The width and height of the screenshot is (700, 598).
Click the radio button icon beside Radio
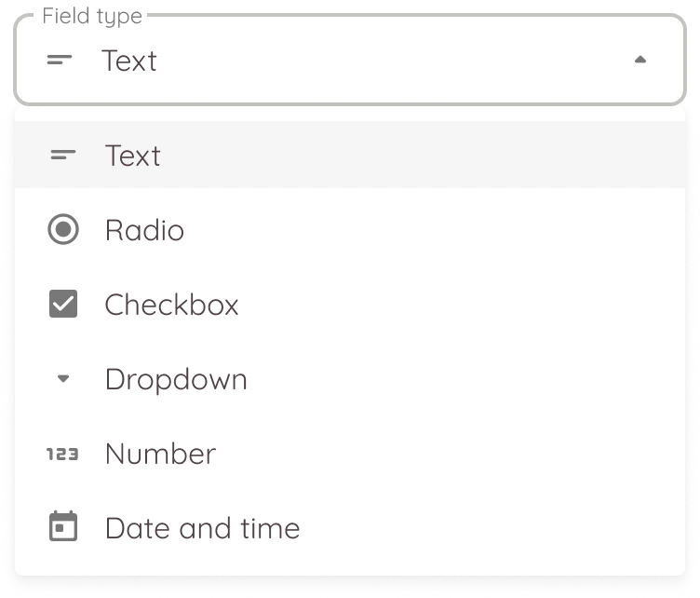tap(63, 229)
